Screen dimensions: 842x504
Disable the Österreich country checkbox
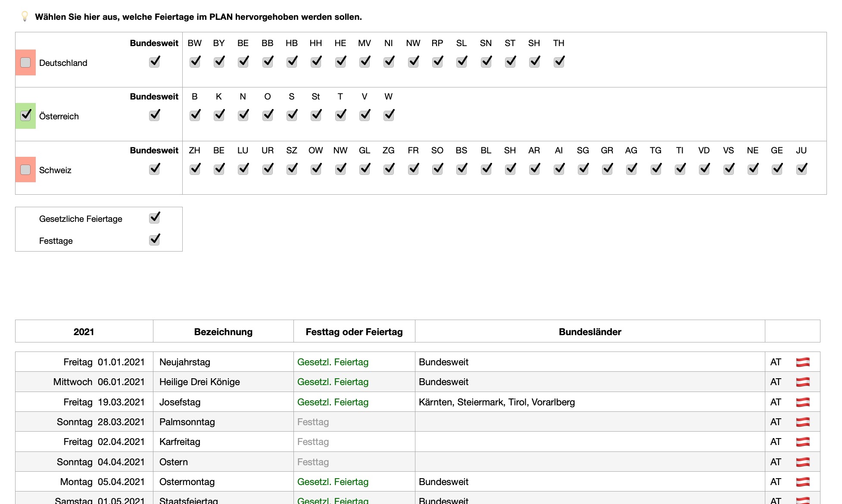click(25, 116)
